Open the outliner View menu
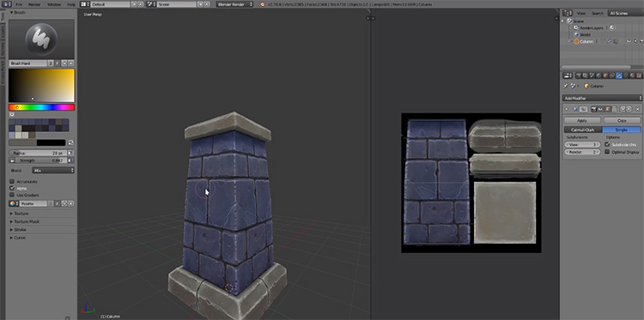The image size is (644, 320). (581, 13)
